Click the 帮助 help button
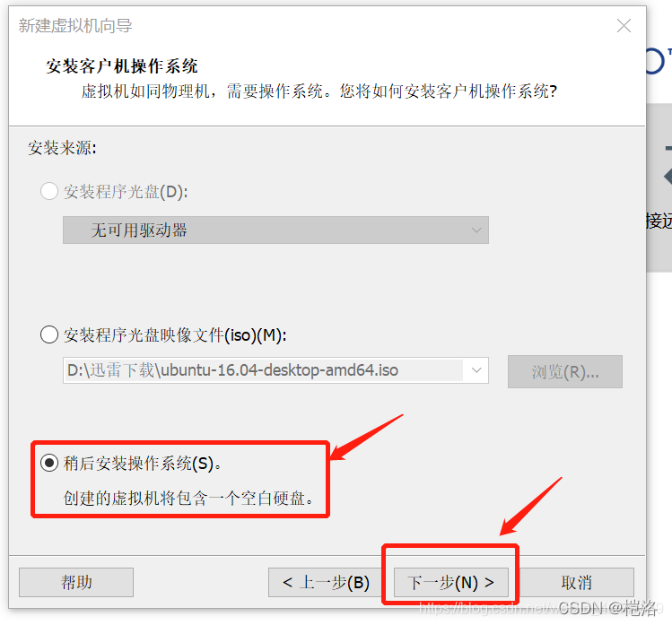The height and width of the screenshot is (625, 672). [76, 582]
